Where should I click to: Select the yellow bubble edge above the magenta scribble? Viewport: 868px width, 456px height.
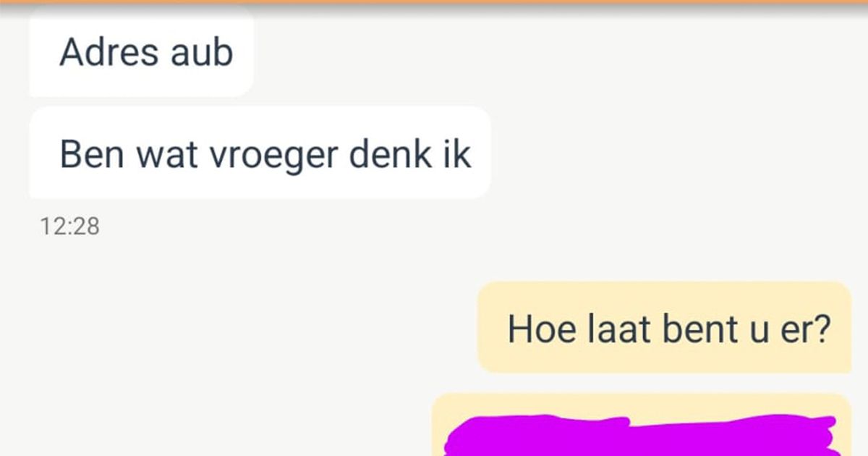click(x=642, y=402)
